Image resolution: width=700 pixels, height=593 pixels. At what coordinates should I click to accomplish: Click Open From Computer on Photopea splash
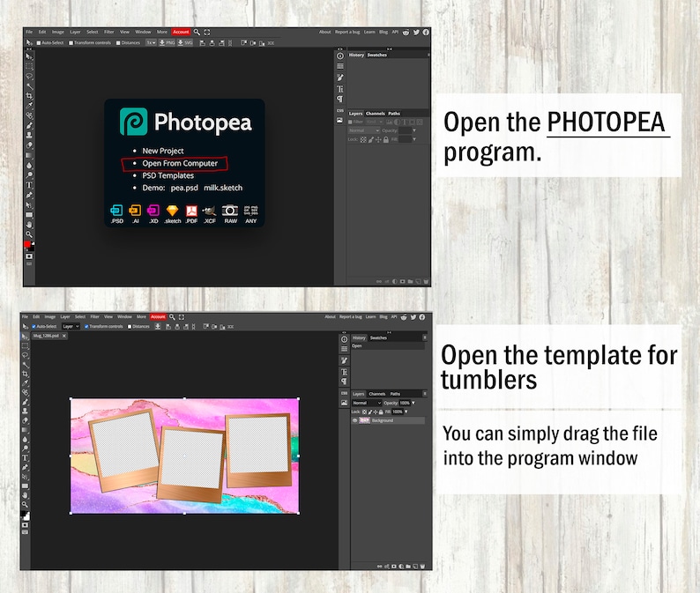(180, 163)
